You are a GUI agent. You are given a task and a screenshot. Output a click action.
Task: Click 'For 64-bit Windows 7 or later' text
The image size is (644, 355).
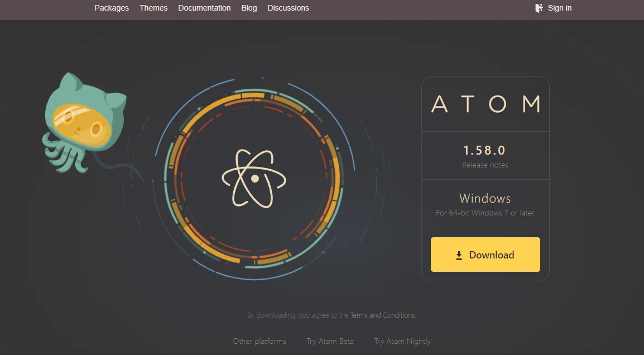(x=485, y=213)
